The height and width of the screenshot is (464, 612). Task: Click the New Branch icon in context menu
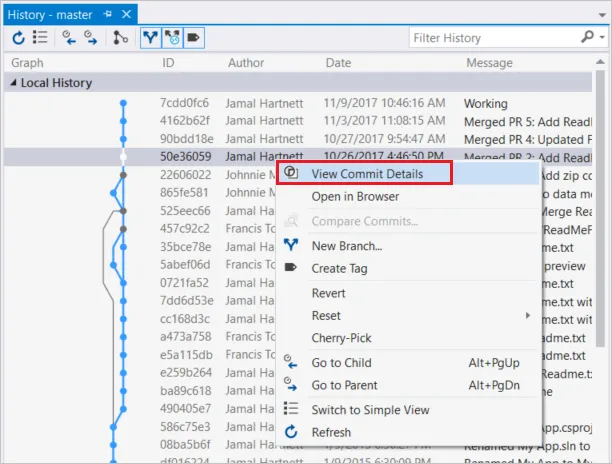pyautogui.click(x=291, y=245)
